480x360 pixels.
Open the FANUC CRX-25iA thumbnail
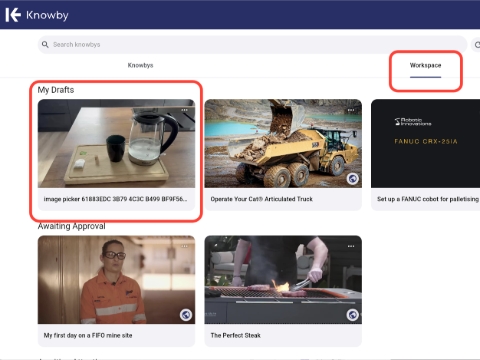point(425,143)
